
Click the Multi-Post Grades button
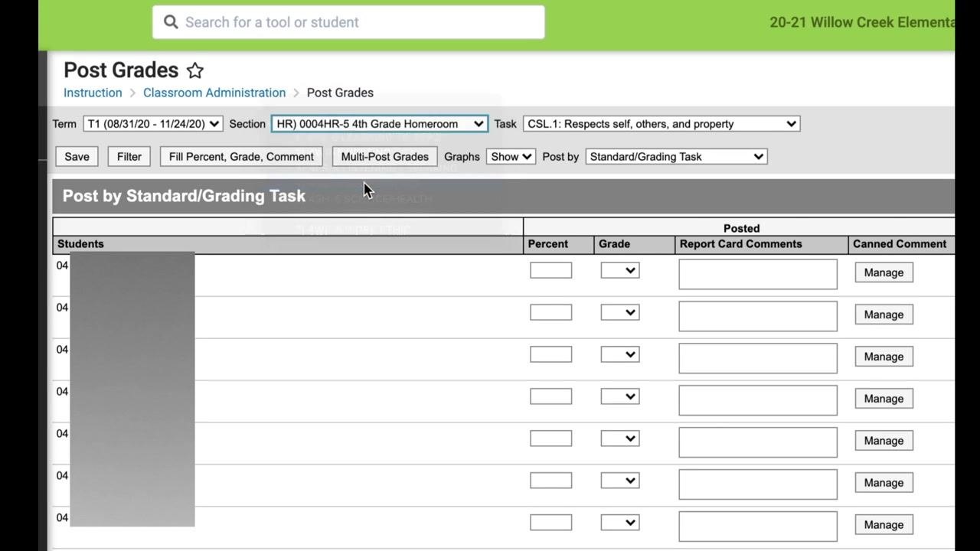click(385, 157)
